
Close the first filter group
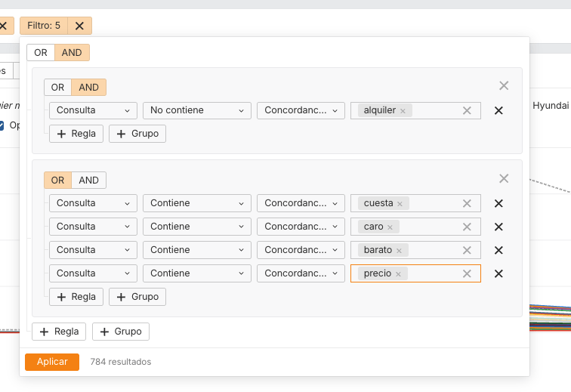coord(504,86)
